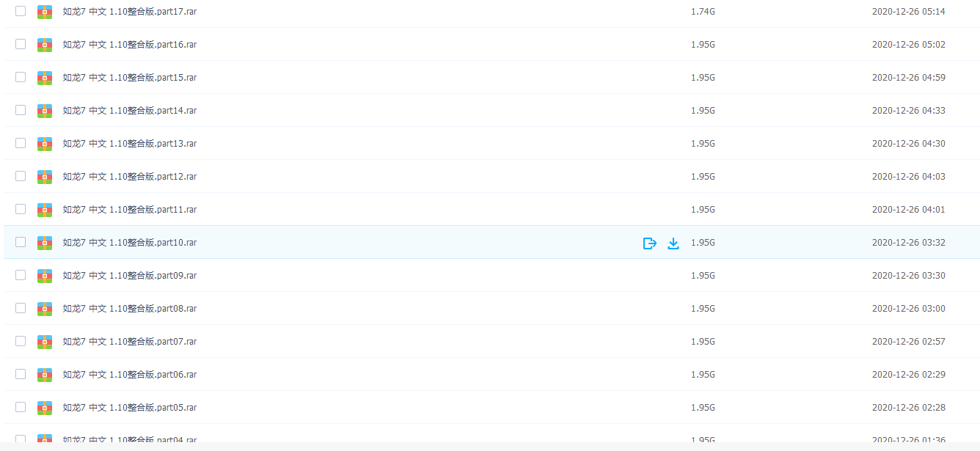Click the date 2020-12-26 04:30
The width and height of the screenshot is (980, 451).
(908, 144)
